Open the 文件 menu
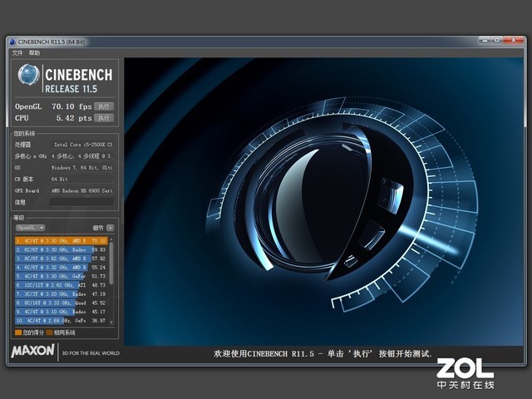 (x=17, y=53)
